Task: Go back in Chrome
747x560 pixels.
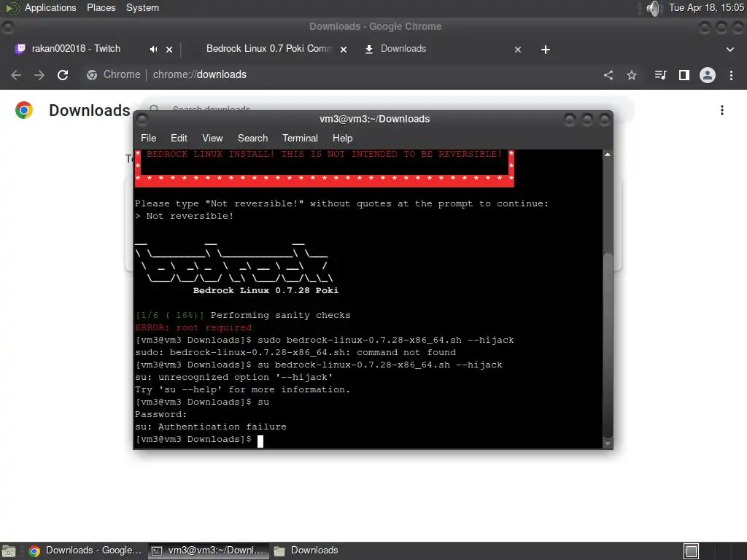Action: click(x=16, y=75)
